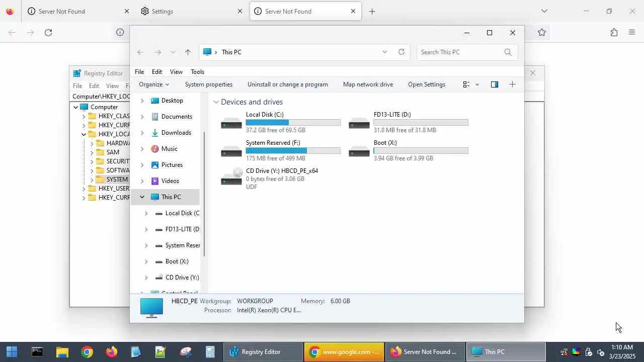Expand HKEY_USERS in Registry Editor
This screenshot has width=644, height=362.
tap(84, 189)
